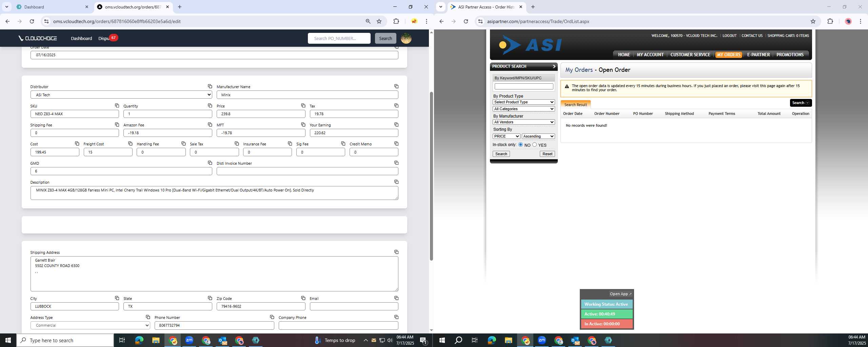This screenshot has height=347, width=868.
Task: Select the In-stock only NO radio
Action: (520, 145)
